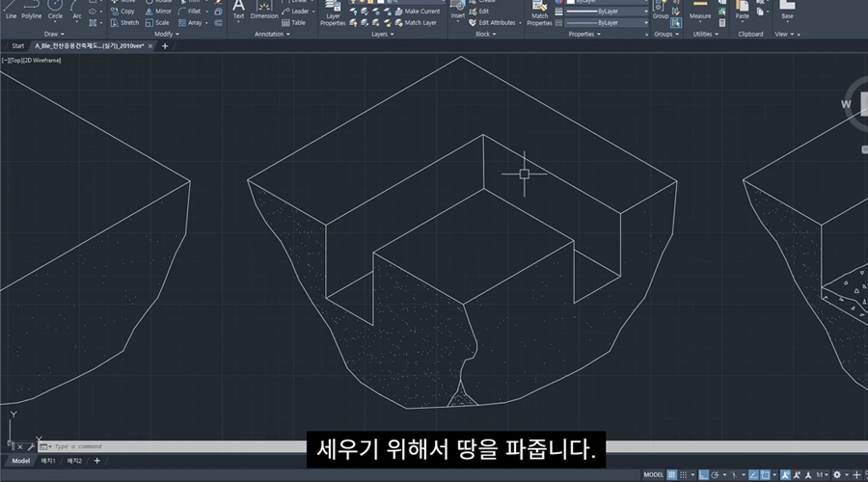Viewport: 868px width, 482px height.
Task: Click the Group selection toggle icon
Action: (x=676, y=23)
